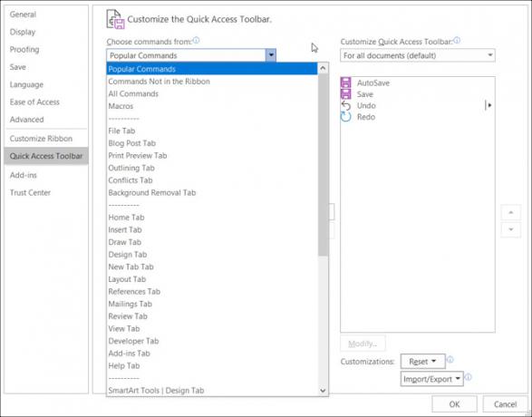Viewport: 532px width, 417px height.
Task: Open the Reset dropdown button
Action: 422,362
